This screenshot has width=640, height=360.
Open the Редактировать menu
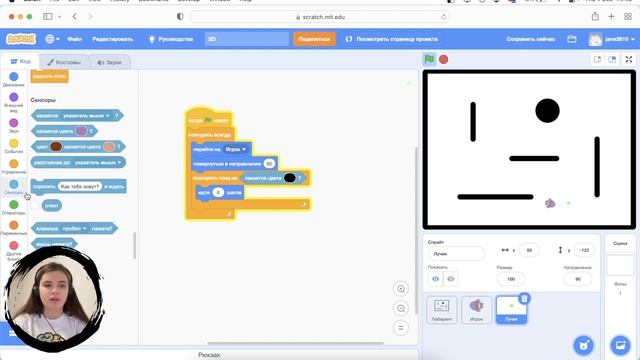tap(113, 39)
